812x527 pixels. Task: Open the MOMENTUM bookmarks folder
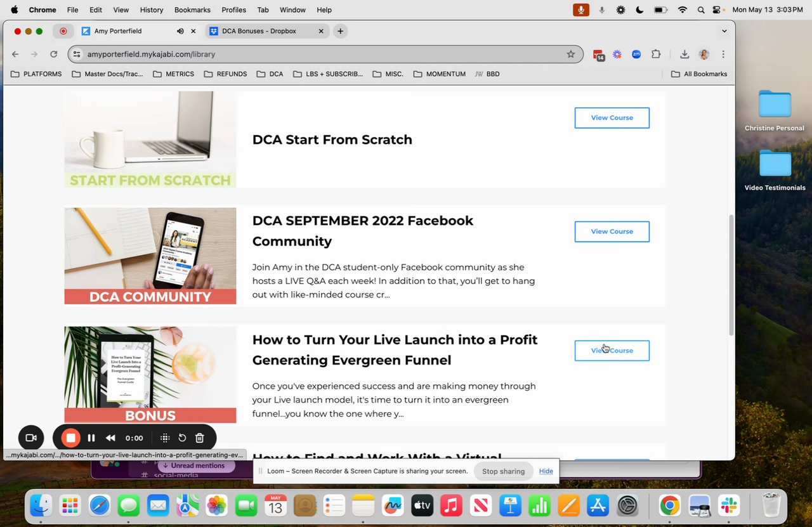tap(440, 74)
